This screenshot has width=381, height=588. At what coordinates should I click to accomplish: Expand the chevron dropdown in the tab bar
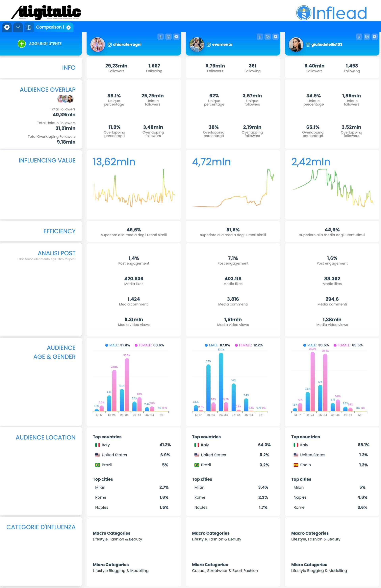(18, 27)
